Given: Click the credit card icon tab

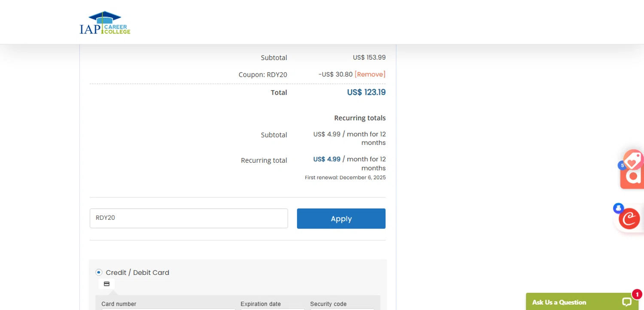Looking at the screenshot, I should point(106,284).
